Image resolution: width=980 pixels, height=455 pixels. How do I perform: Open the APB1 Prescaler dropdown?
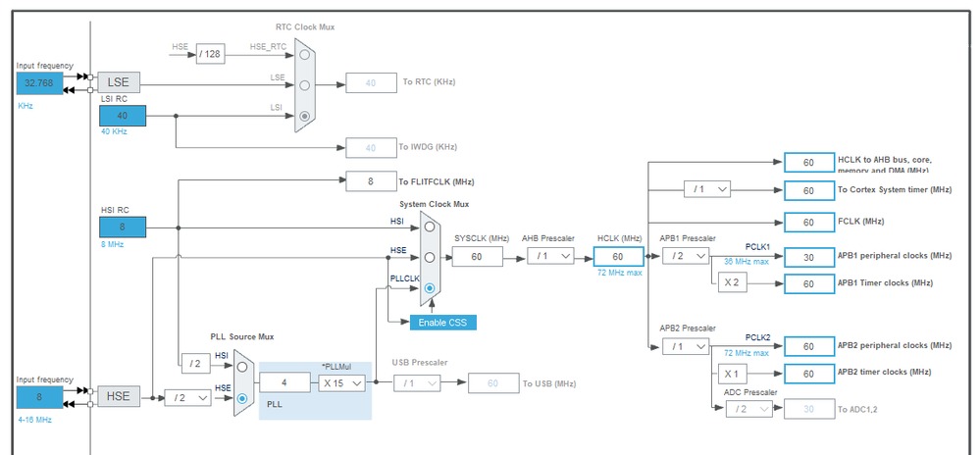click(x=686, y=256)
